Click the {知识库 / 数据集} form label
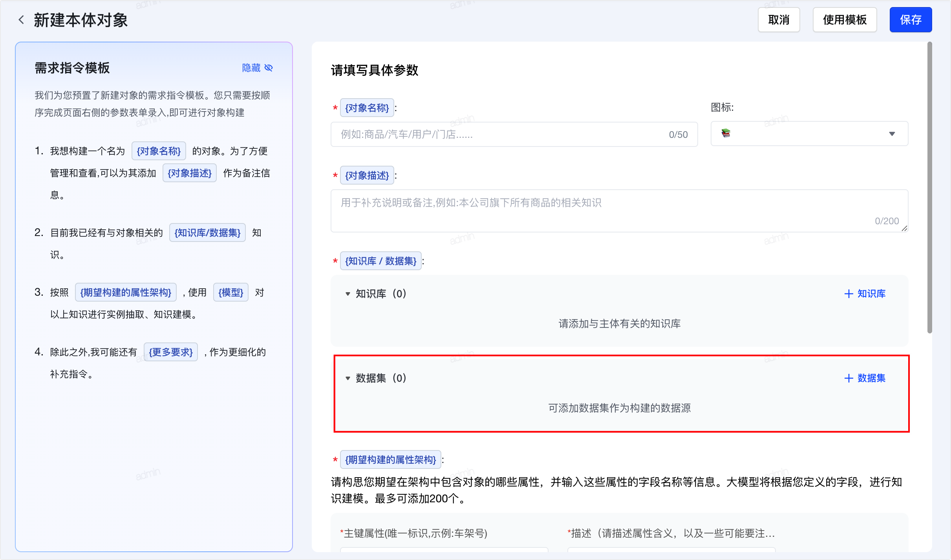Screen dimensions: 951x560 pos(381,261)
